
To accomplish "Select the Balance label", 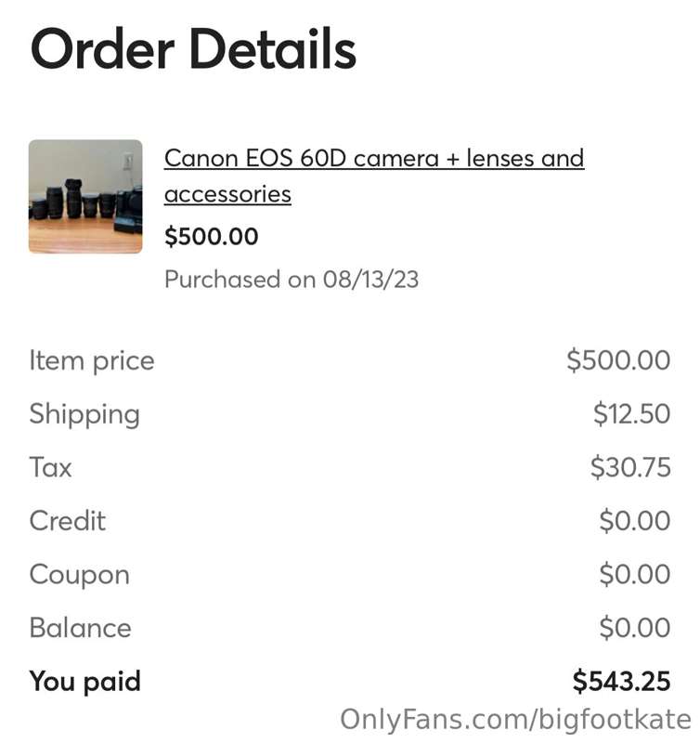I will [x=81, y=628].
